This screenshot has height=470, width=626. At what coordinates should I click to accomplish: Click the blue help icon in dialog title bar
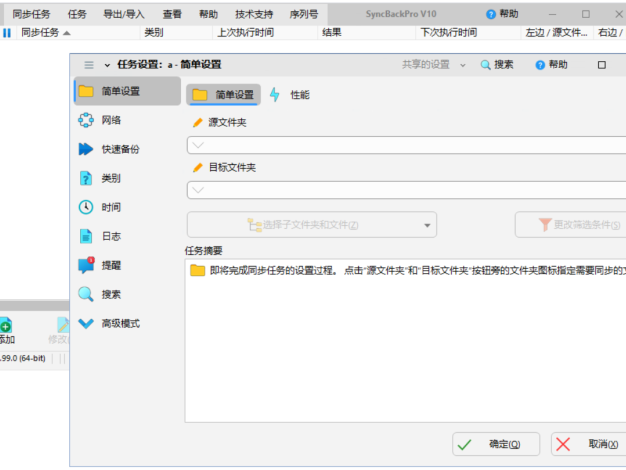pyautogui.click(x=540, y=65)
